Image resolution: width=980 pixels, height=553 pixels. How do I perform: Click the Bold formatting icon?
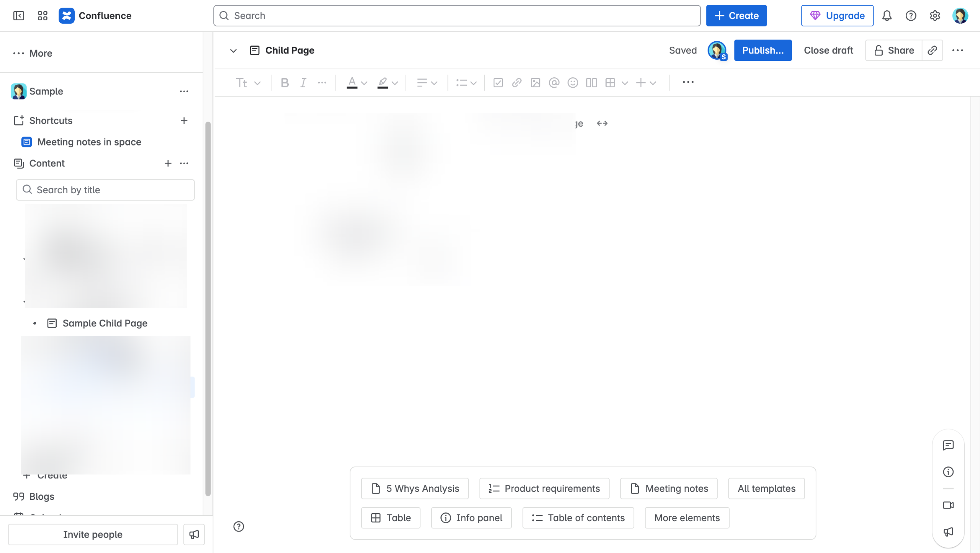(x=285, y=83)
